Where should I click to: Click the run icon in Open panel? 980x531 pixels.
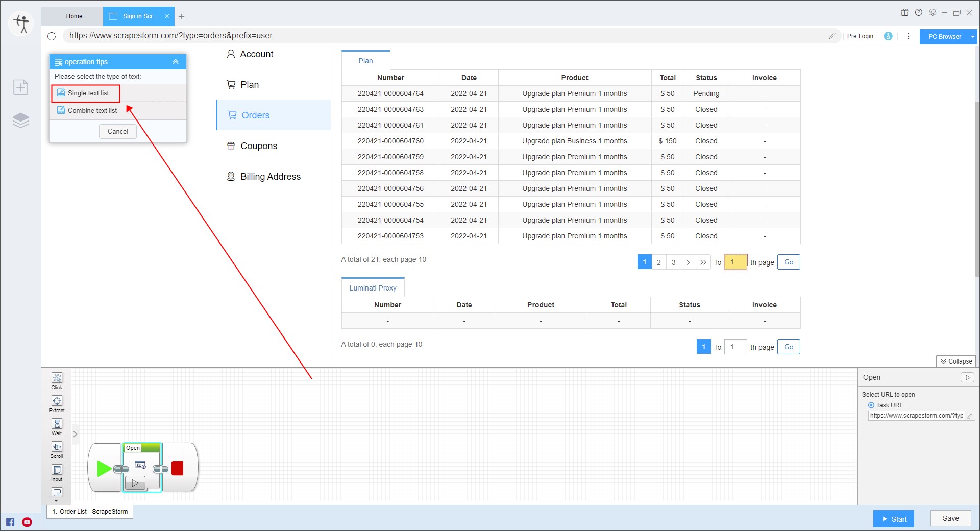[x=967, y=377]
